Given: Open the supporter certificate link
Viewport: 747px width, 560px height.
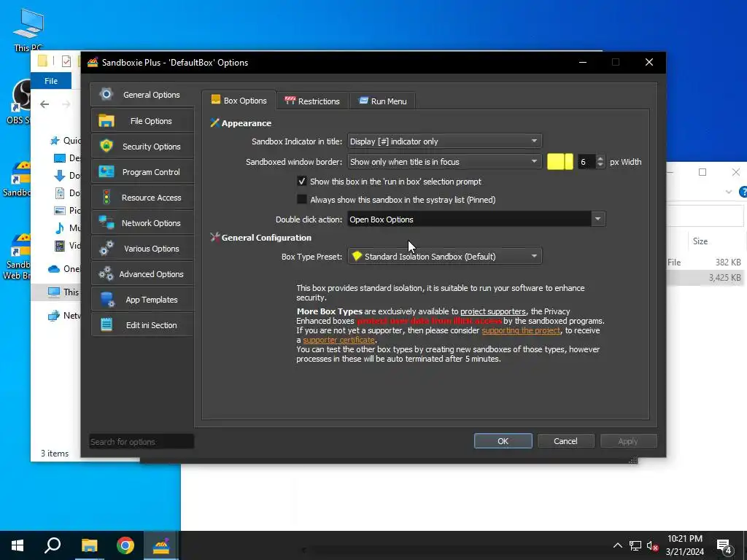Looking at the screenshot, I should [338, 340].
